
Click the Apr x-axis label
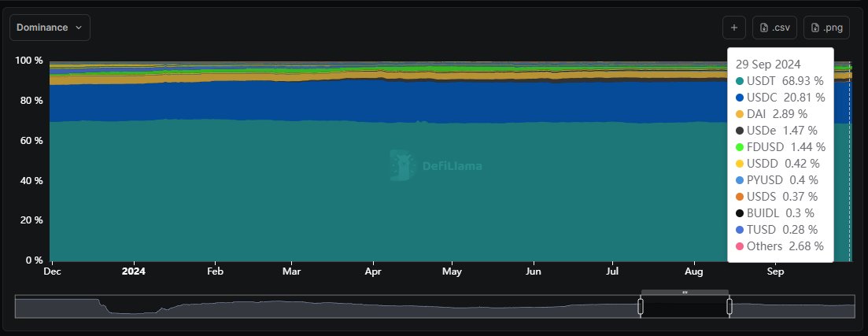tap(374, 271)
